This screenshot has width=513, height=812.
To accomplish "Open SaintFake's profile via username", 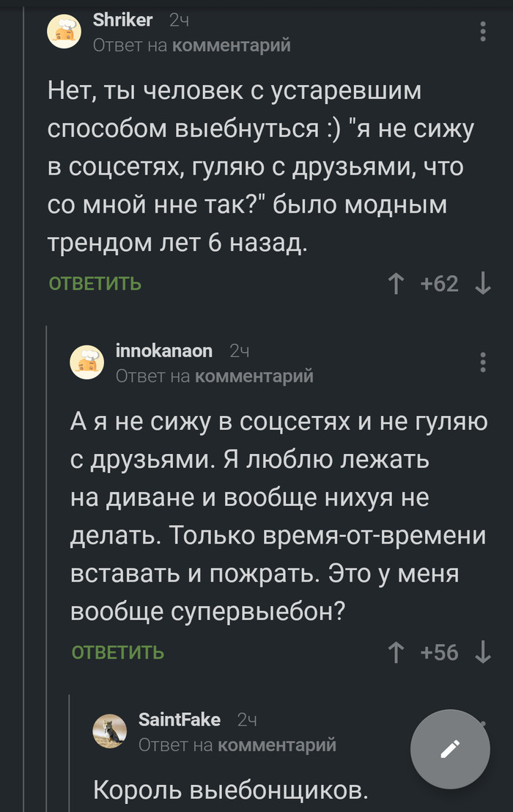I will click(180, 720).
